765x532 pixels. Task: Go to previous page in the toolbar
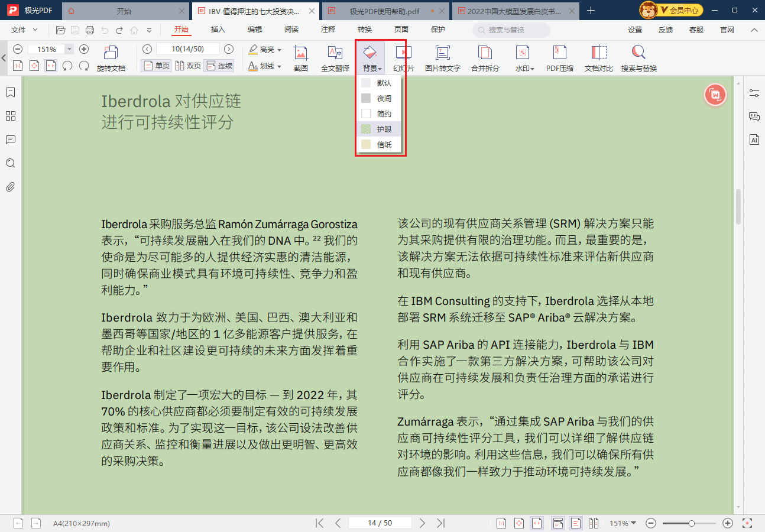pyautogui.click(x=147, y=49)
